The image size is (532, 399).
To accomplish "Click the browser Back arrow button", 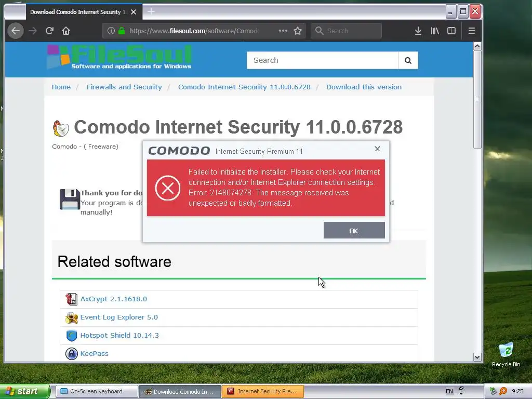I will 16,31.
